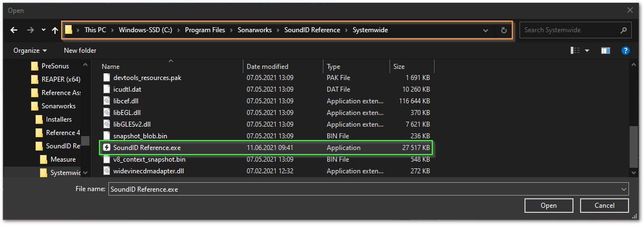Select Sonarworks breadcrumb segment
Screen dimensions: 644x225
click(x=254, y=30)
